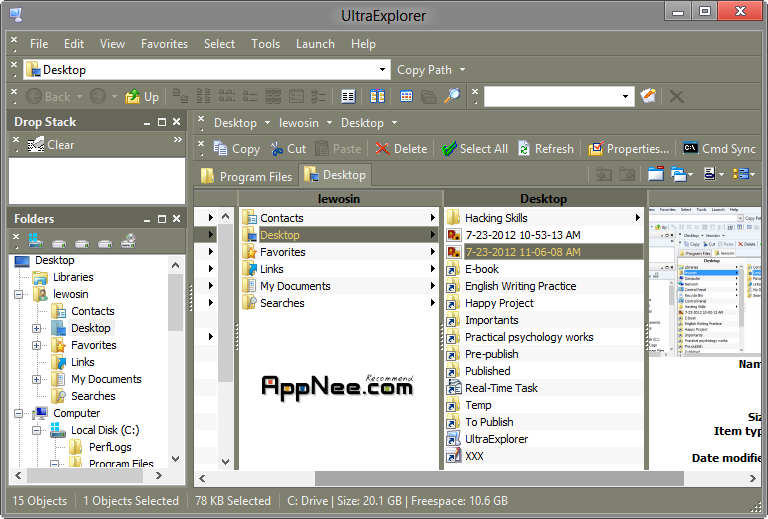This screenshot has height=519, width=768.
Task: Select the Windows system drive icon
Action: [36, 241]
